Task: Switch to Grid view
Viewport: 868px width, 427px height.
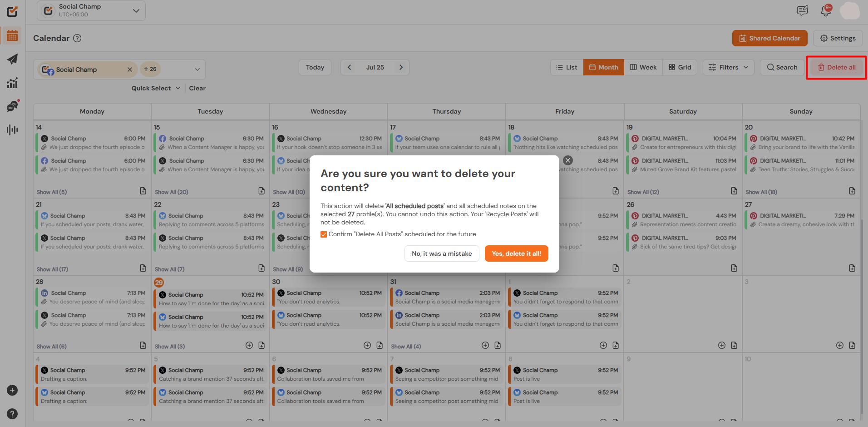Action: click(680, 67)
